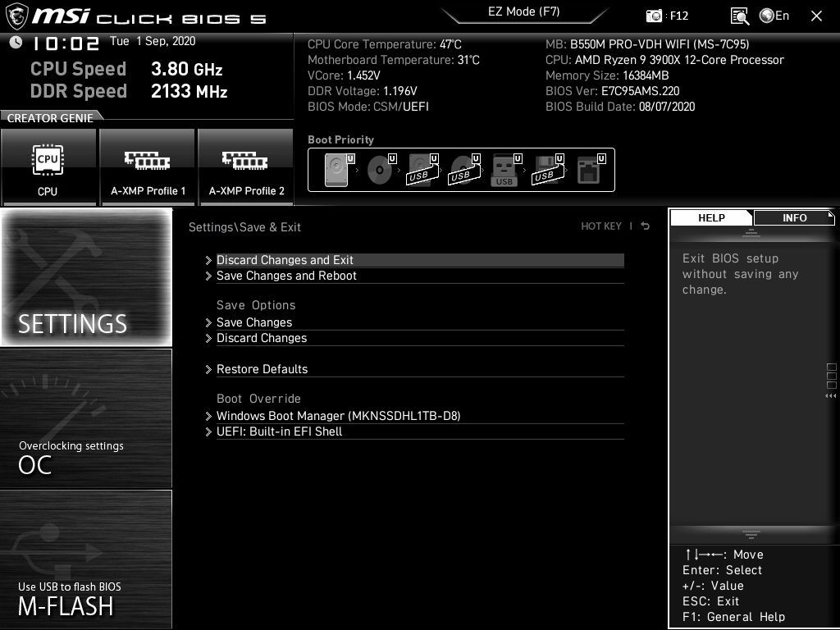Click the back arrow next to HOT KEY
The height and width of the screenshot is (630, 840).
[x=646, y=226]
